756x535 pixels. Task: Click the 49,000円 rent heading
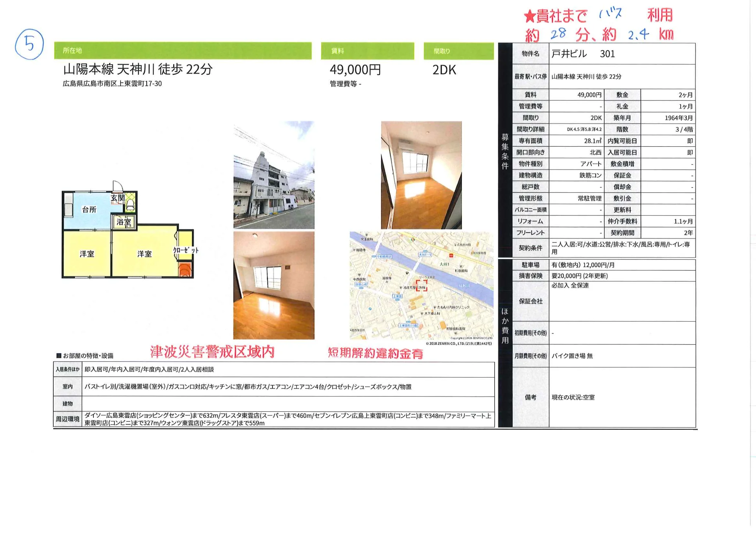point(355,70)
